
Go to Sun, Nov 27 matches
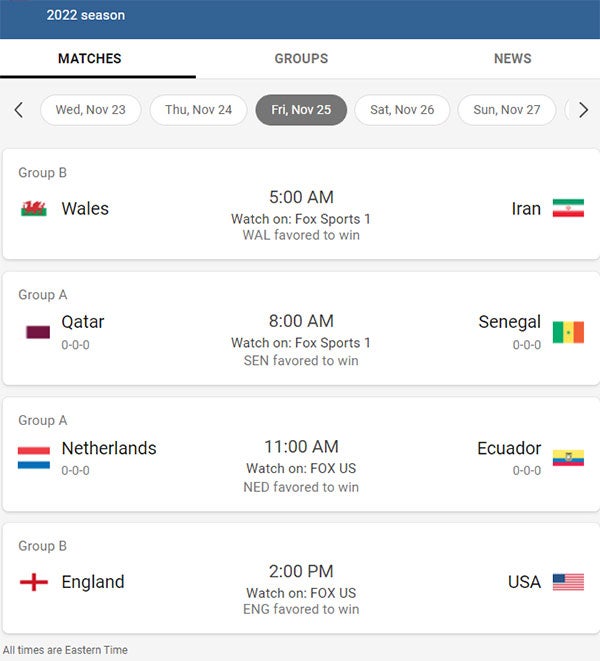(506, 110)
